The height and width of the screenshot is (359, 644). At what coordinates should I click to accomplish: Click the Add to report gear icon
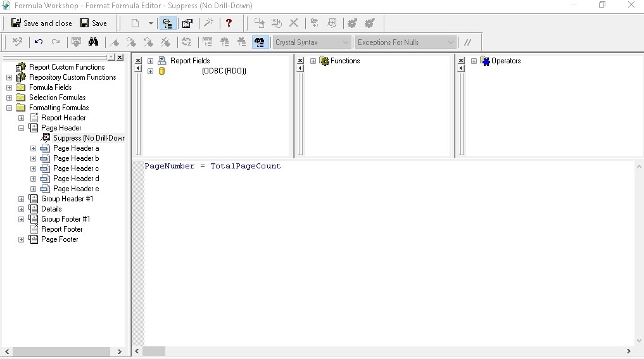pyautogui.click(x=370, y=23)
